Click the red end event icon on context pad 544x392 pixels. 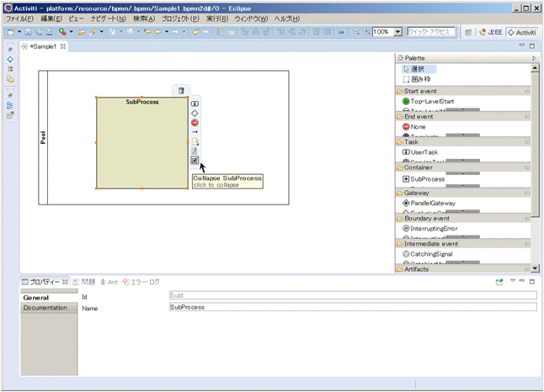pyautogui.click(x=195, y=123)
